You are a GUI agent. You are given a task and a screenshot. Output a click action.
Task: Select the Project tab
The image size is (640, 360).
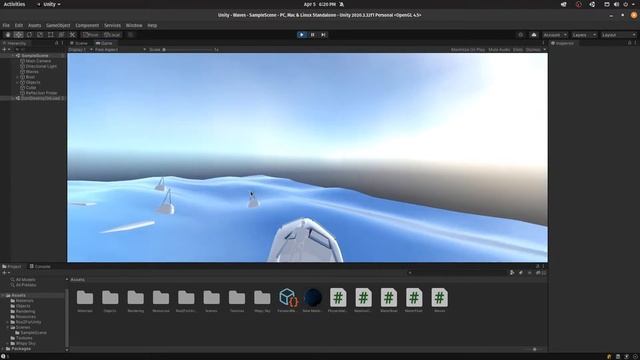(x=12, y=267)
